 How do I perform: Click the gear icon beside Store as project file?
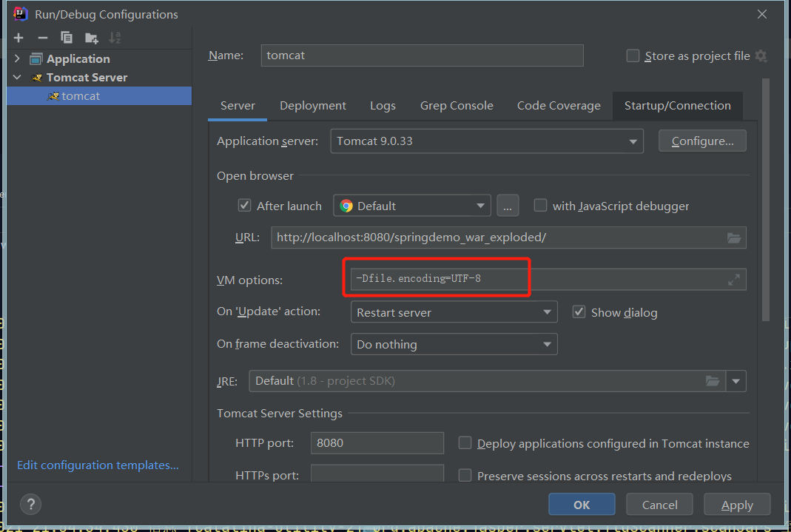[761, 56]
